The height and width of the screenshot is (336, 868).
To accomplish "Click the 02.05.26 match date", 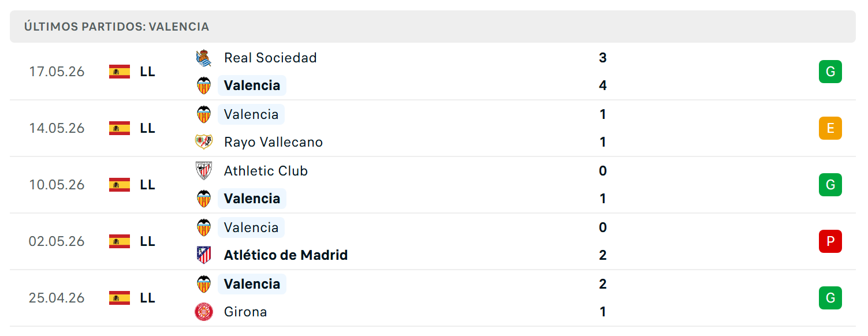I will pos(57,241).
